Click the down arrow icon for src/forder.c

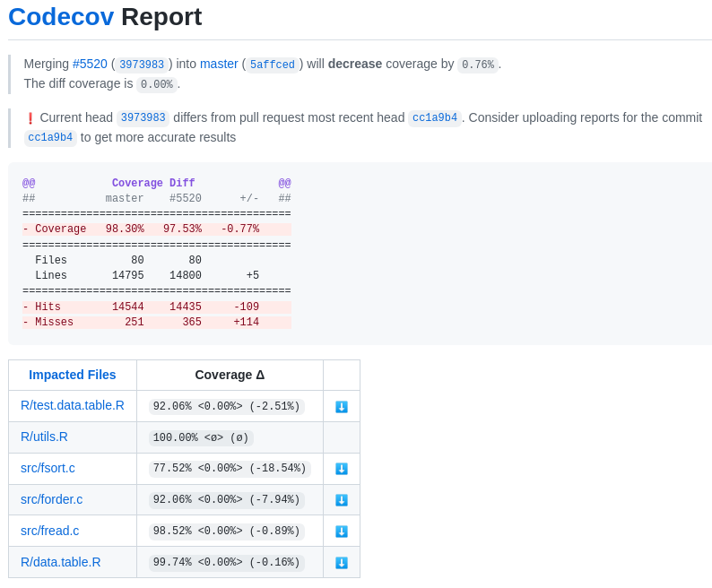point(342,500)
